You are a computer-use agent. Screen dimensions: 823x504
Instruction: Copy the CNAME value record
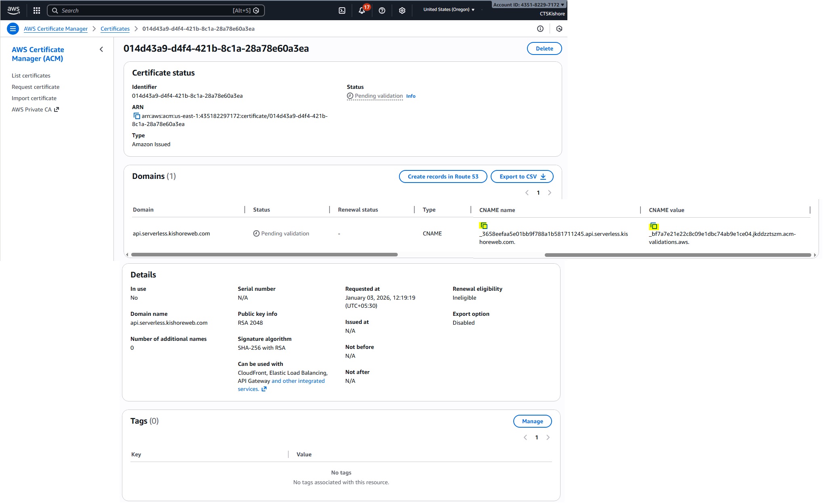654,226
